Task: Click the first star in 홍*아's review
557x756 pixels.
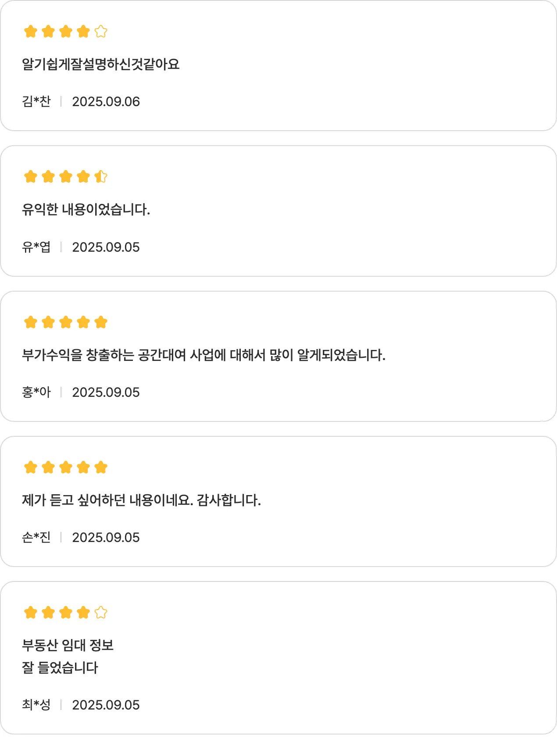Action: point(31,322)
